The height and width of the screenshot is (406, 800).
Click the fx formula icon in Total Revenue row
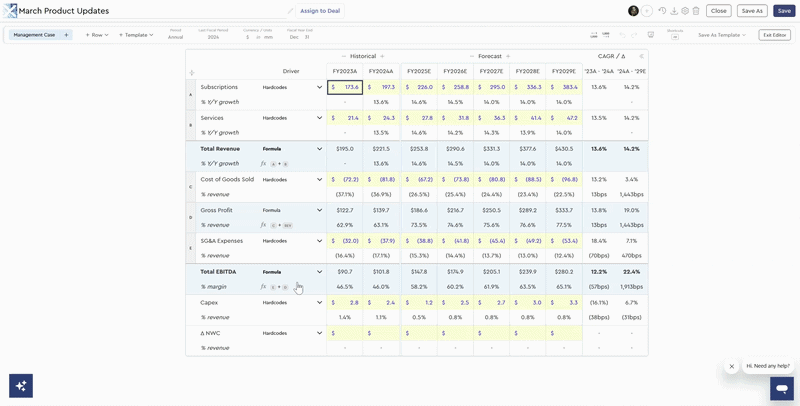263,164
